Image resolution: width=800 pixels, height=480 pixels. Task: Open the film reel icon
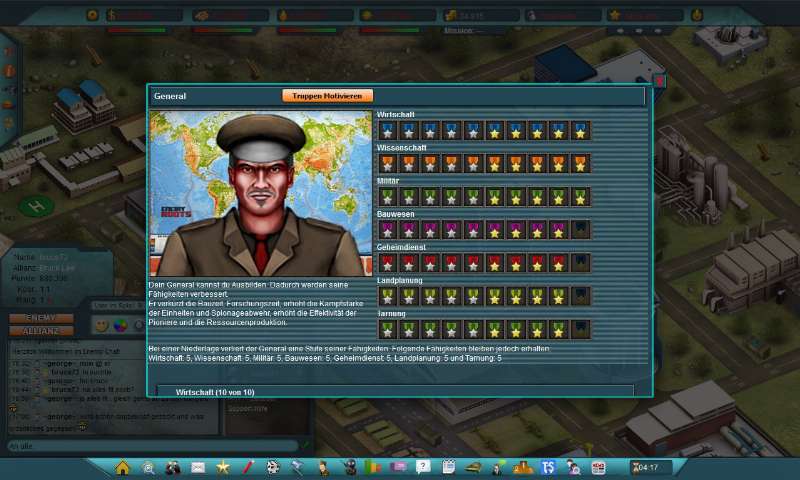point(273,467)
